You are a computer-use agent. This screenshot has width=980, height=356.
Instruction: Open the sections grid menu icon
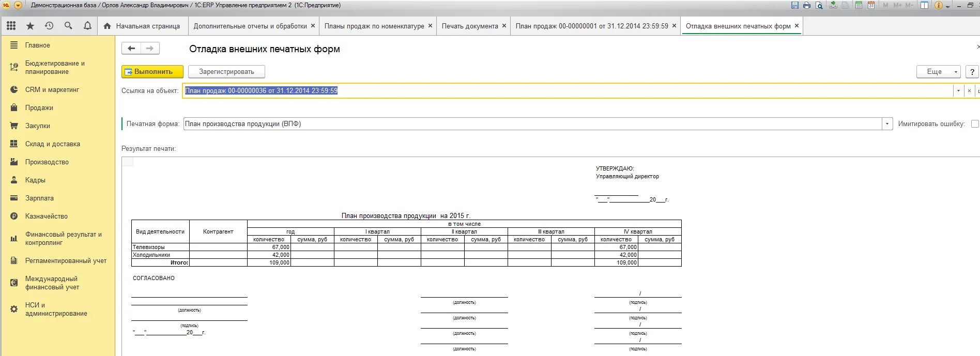click(x=11, y=26)
